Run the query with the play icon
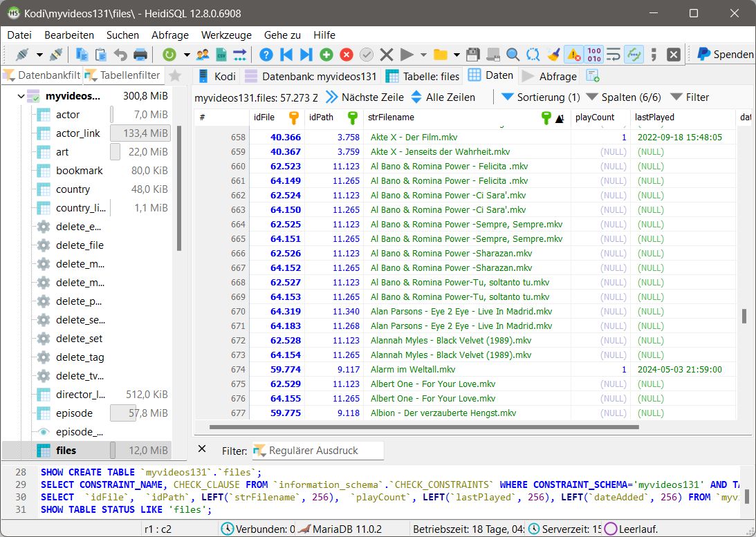The height and width of the screenshot is (537, 756). tap(407, 55)
